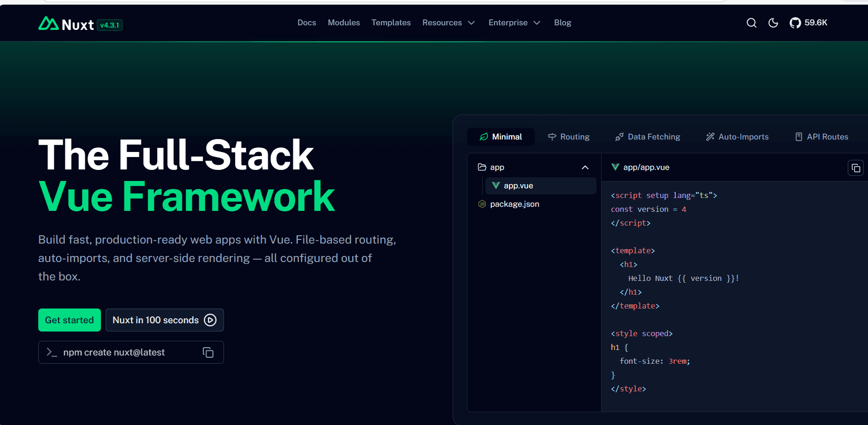
Task: Click the plug icon on Data Fetching tab
Action: point(620,137)
